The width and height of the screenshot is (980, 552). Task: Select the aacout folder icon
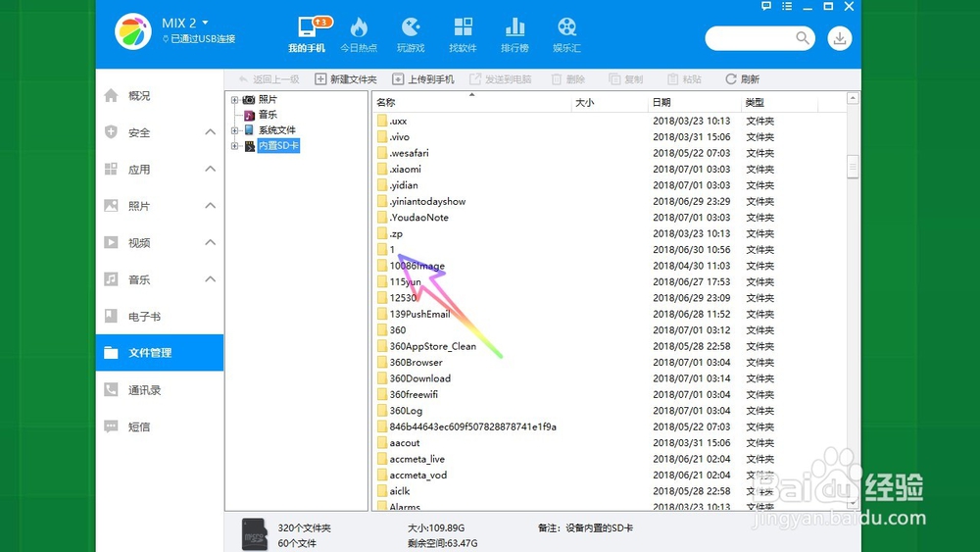click(x=382, y=442)
